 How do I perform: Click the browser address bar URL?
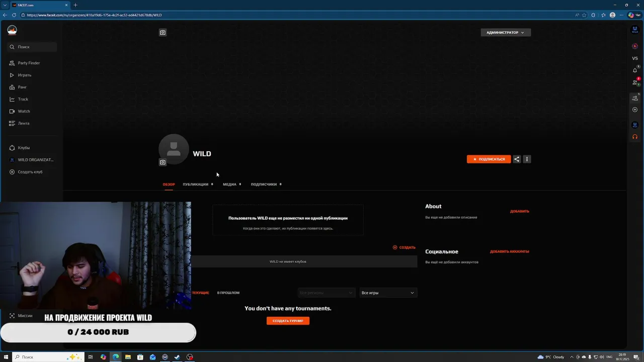pos(94,15)
